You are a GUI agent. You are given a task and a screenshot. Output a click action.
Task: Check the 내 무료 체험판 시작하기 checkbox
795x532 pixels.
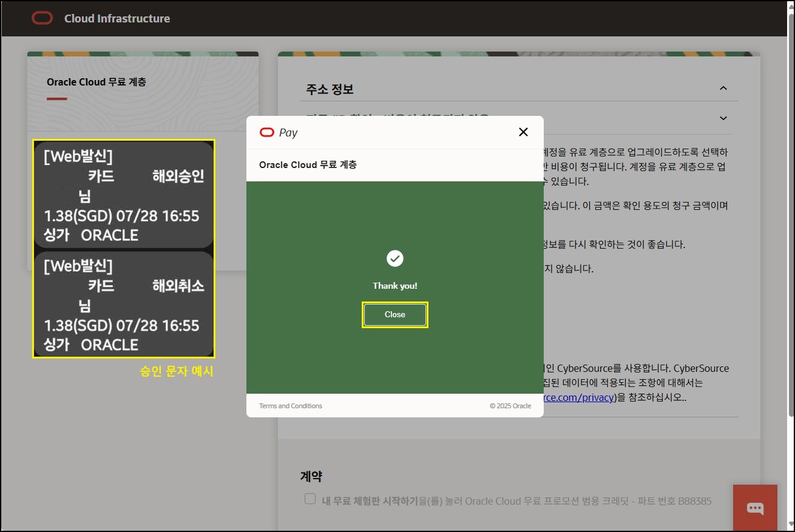pyautogui.click(x=310, y=499)
